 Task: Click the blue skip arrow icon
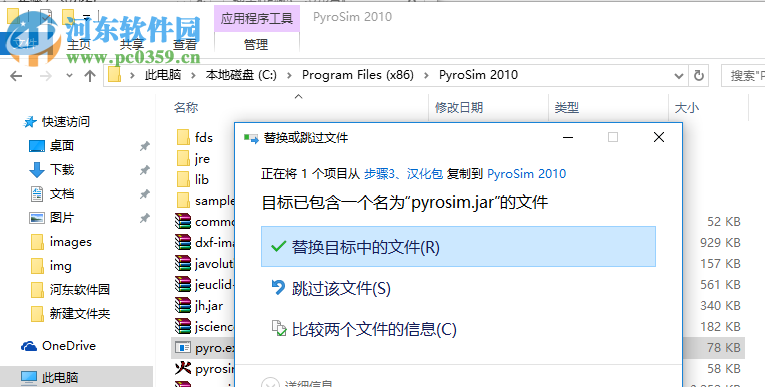[x=278, y=287]
